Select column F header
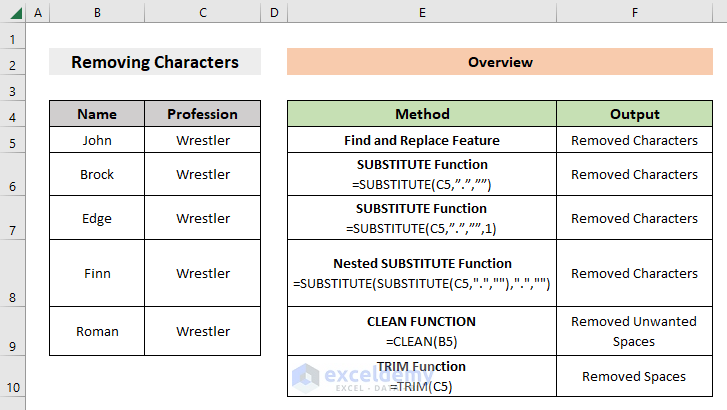This screenshot has width=727, height=410. 634,12
